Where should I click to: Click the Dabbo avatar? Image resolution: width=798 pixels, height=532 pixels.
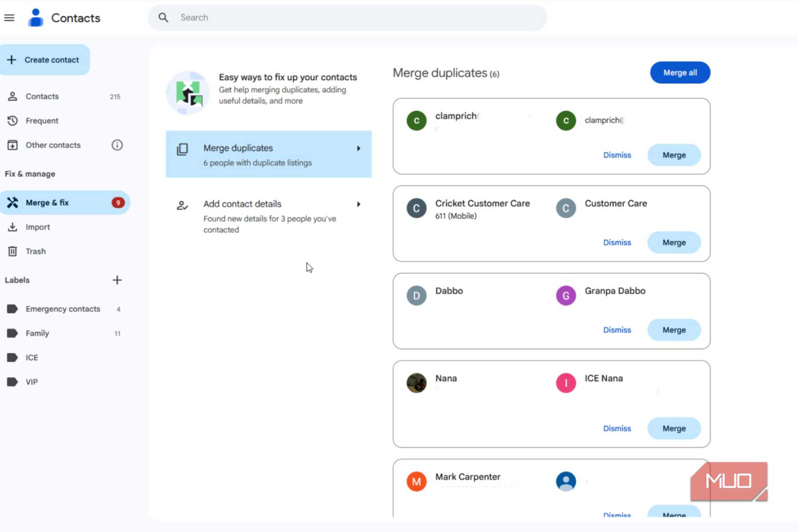[x=416, y=296]
